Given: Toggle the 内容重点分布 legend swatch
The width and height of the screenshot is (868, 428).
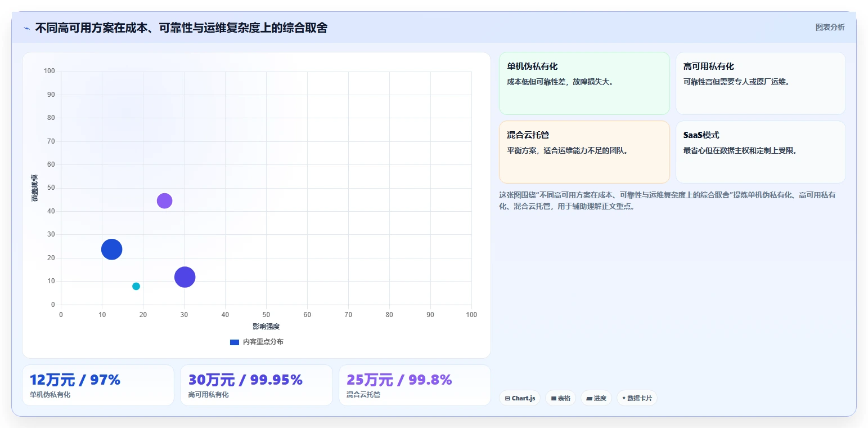Looking at the screenshot, I should tap(235, 342).
